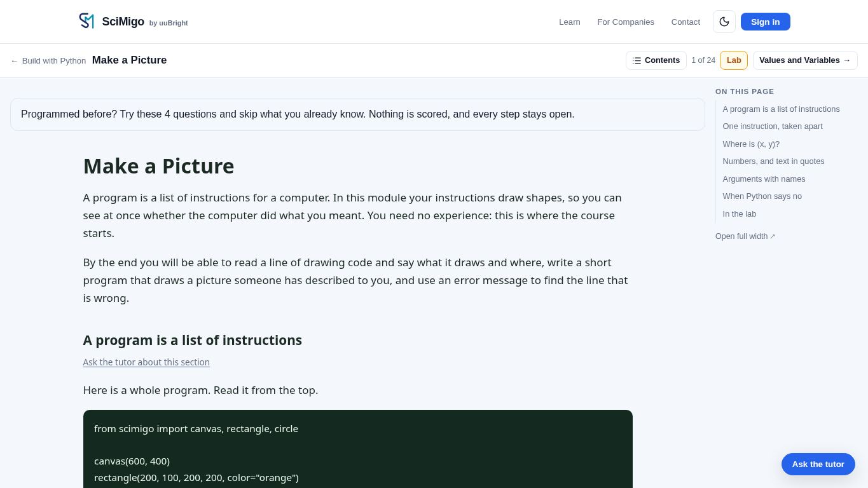This screenshot has height=488, width=868.
Task: Go back to Build with Python
Action: coord(48,60)
